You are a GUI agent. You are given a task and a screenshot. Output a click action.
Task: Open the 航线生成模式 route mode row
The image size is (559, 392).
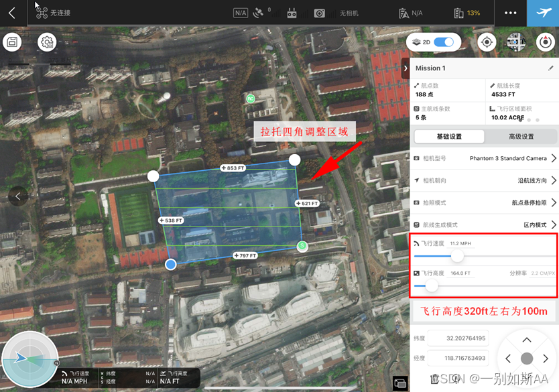(x=483, y=224)
